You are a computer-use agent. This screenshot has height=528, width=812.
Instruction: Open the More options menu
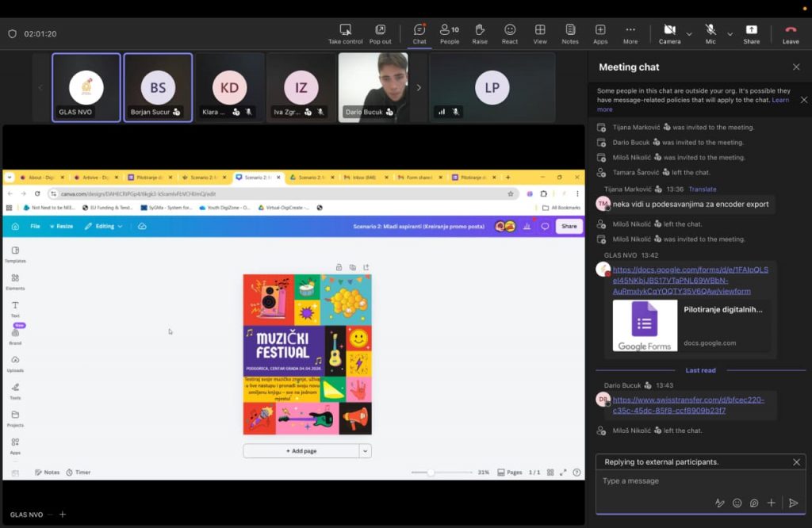[x=630, y=33]
